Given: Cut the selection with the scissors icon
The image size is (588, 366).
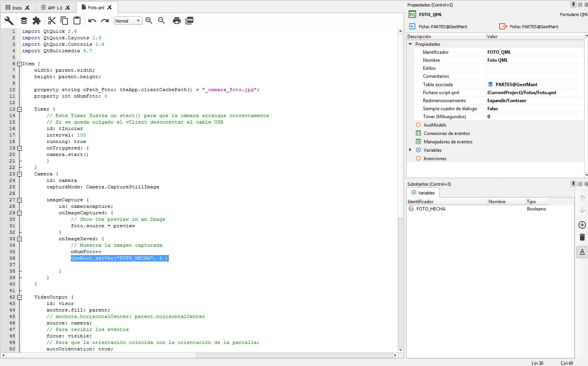Looking at the screenshot, I should (52, 21).
